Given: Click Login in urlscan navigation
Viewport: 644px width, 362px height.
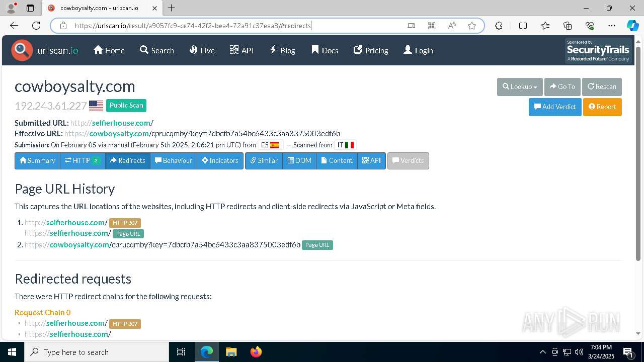Looking at the screenshot, I should click(418, 50).
